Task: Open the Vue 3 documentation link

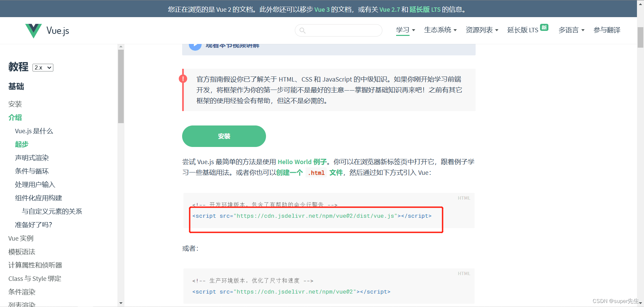Action: pos(322,9)
